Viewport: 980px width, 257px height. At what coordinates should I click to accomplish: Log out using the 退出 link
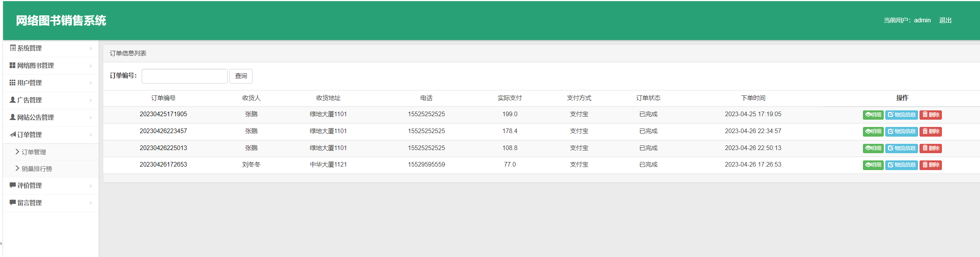[945, 20]
